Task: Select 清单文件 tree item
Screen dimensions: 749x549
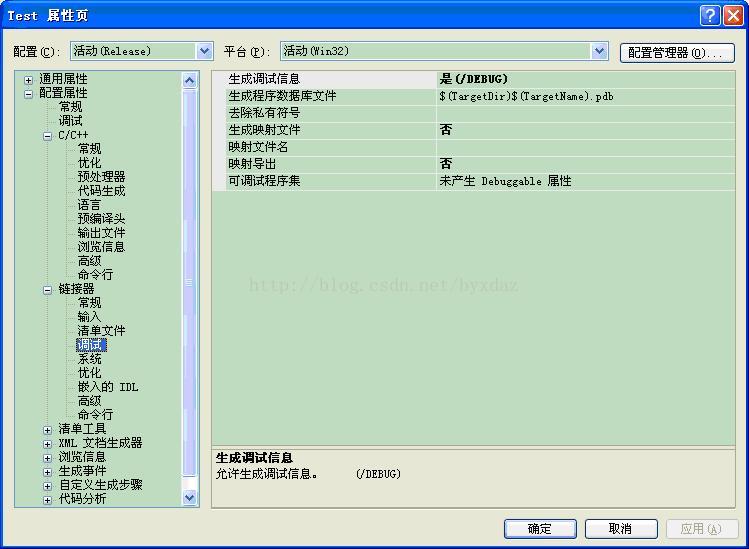Action: point(101,331)
